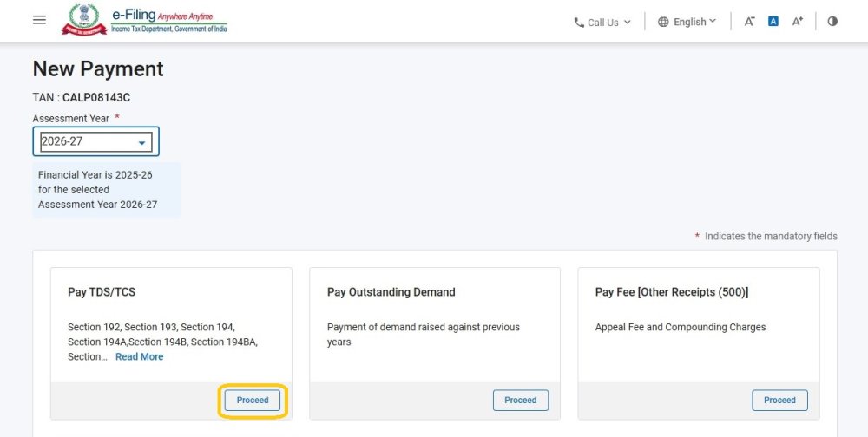Select the Pay Outstanding Demand card title
868x437 pixels.
click(x=391, y=292)
